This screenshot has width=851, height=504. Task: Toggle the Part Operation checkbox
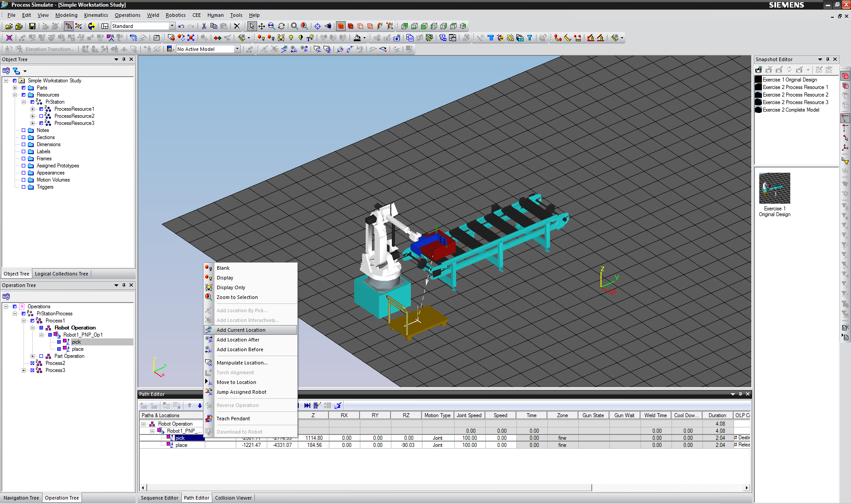[x=41, y=356]
